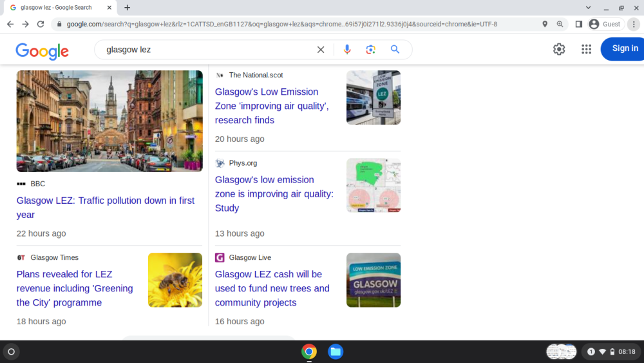Open the ChromeOS launcher circle button
The image size is (644, 363).
click(x=12, y=352)
